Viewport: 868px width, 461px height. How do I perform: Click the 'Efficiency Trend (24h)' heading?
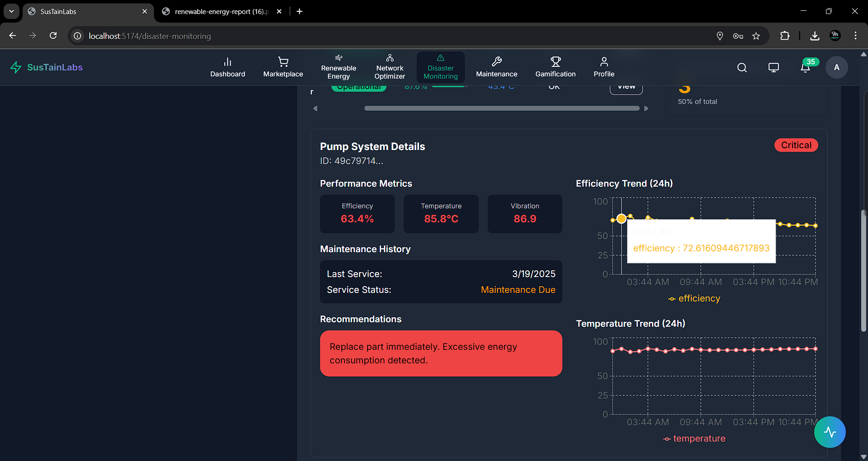(624, 183)
